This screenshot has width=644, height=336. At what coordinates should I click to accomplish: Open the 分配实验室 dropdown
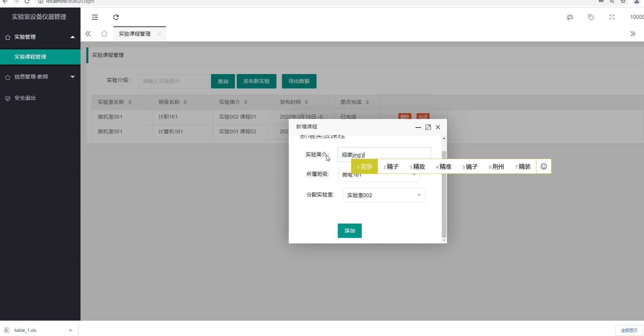pyautogui.click(x=384, y=195)
